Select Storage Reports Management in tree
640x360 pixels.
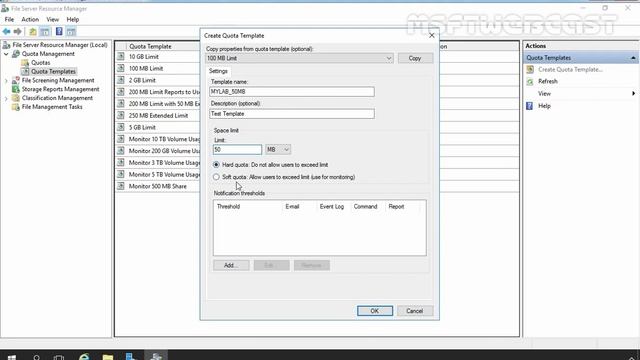click(60, 89)
